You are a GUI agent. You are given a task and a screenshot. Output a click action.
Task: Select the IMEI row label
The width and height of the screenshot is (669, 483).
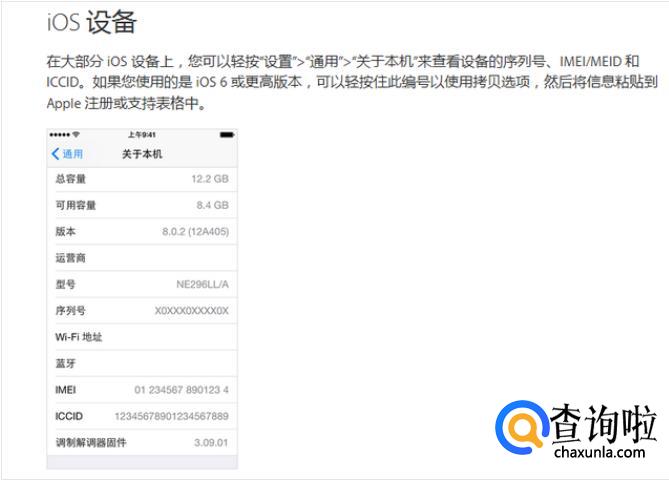pyautogui.click(x=65, y=390)
